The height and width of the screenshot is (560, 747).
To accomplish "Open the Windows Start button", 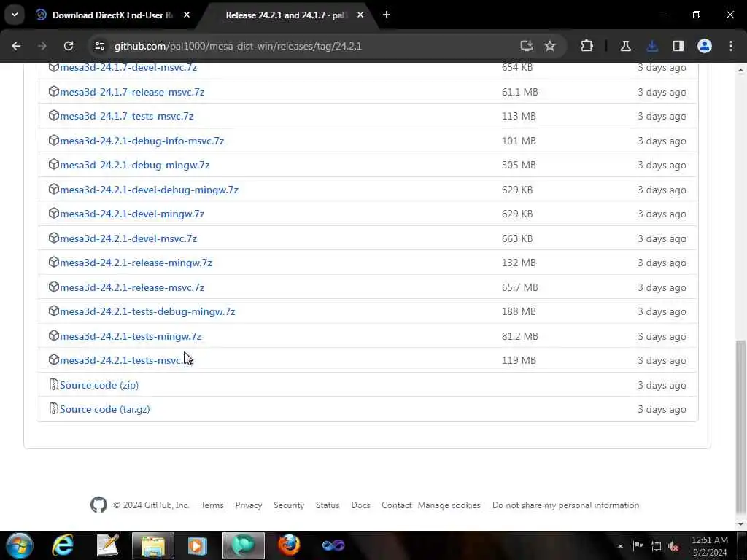I will tap(20, 545).
